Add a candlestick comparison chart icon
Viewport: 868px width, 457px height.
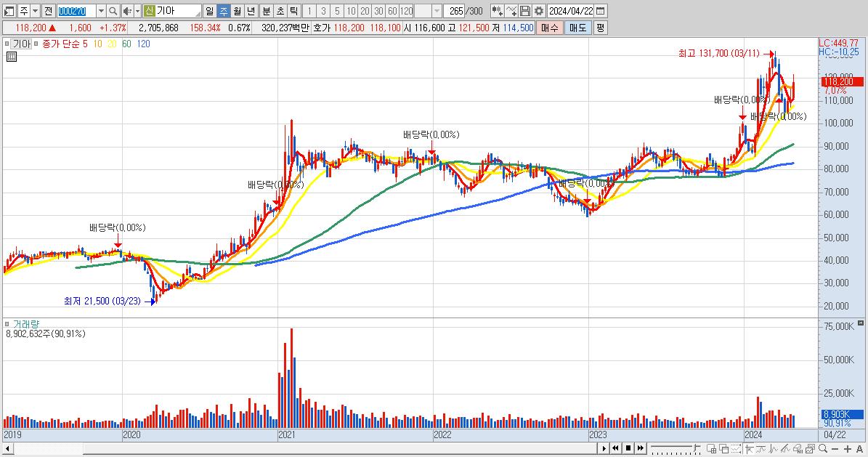[x=497, y=11]
